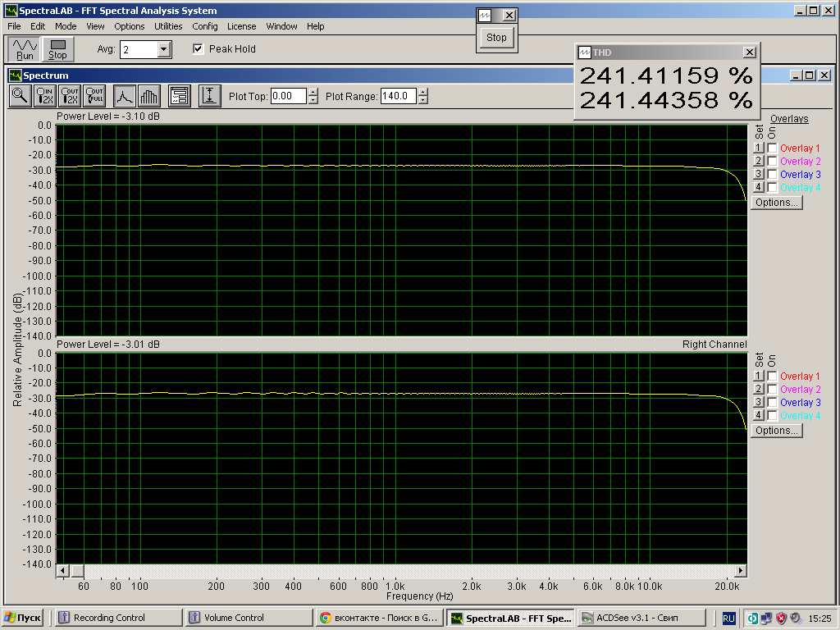Click the Zoom In 2X icon
Screen dimensions: 840x630
[x=44, y=96]
